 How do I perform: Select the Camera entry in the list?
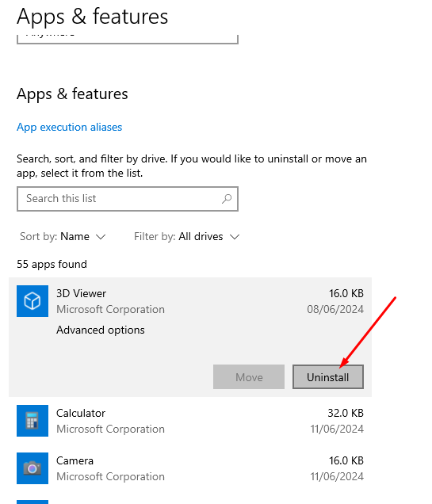(x=190, y=468)
